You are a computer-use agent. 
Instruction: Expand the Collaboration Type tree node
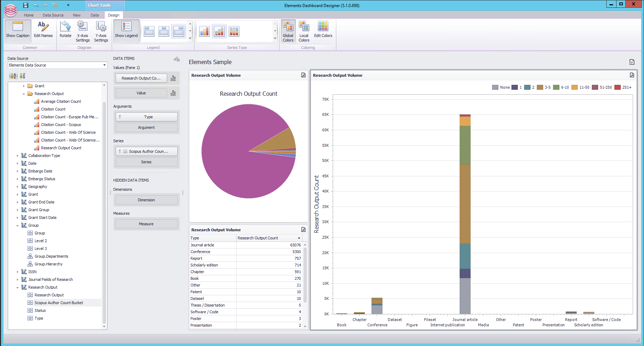tap(18, 156)
